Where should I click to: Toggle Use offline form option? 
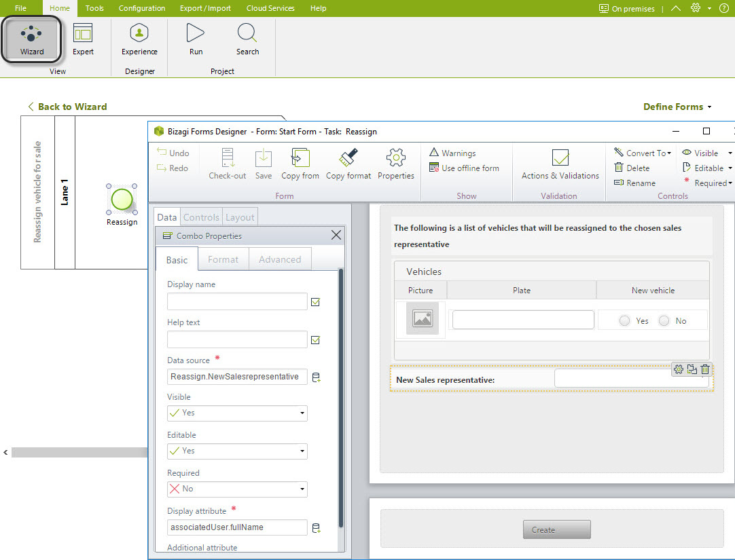point(464,168)
